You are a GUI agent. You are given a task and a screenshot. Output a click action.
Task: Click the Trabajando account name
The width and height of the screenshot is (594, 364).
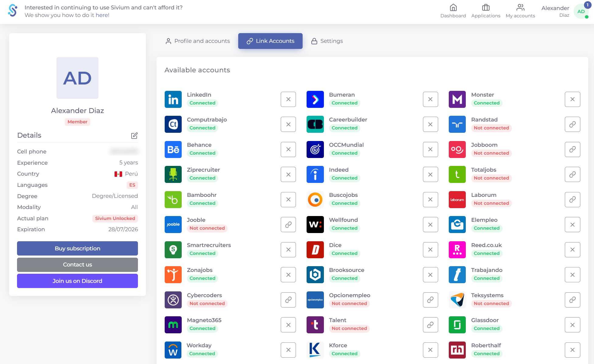click(487, 270)
